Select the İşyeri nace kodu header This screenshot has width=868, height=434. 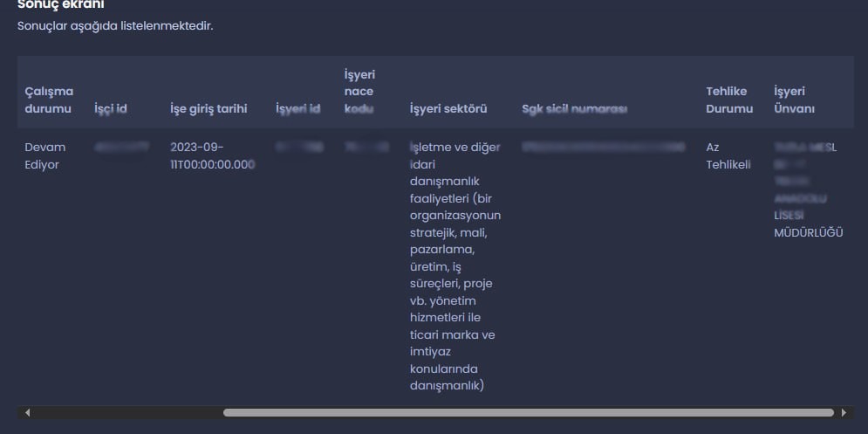359,92
